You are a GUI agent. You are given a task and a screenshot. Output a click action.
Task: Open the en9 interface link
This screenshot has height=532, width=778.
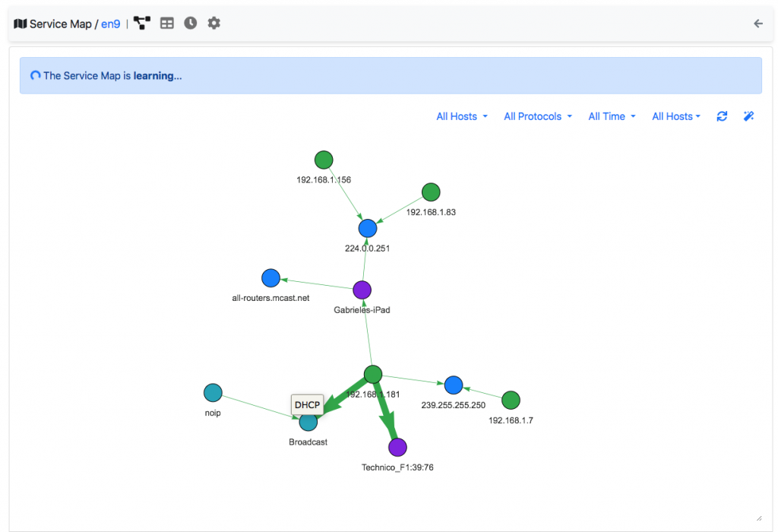coord(111,24)
